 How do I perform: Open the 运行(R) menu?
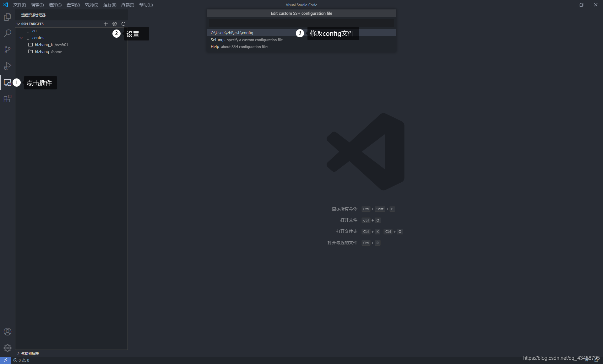(110, 5)
